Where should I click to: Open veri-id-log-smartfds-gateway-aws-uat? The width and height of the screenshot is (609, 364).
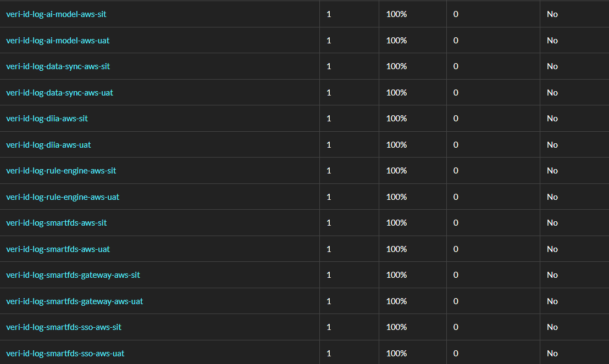75,301
